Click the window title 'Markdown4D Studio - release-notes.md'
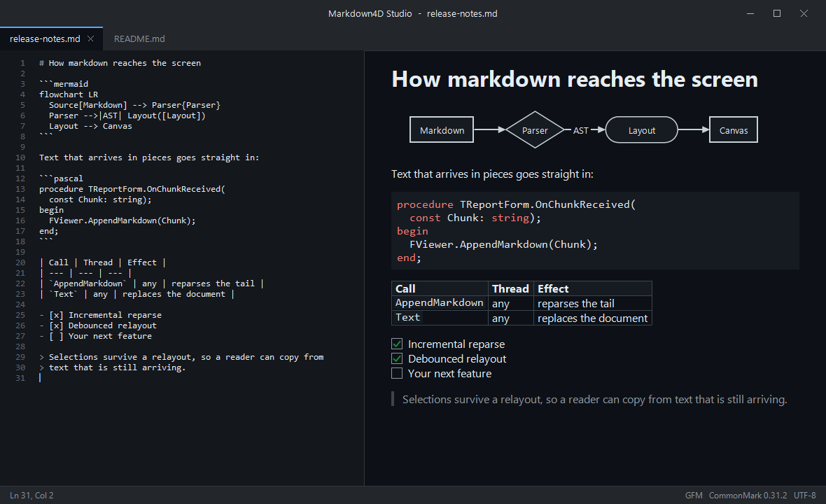 point(412,14)
